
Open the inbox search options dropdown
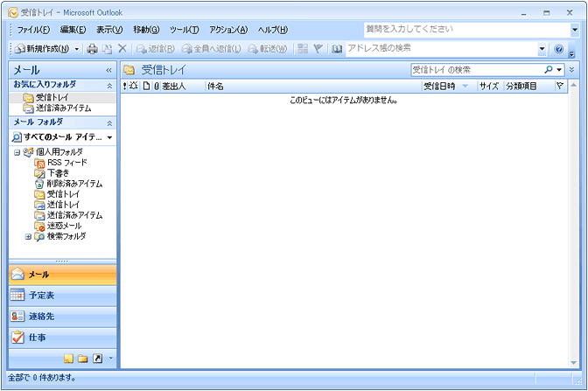click(559, 70)
